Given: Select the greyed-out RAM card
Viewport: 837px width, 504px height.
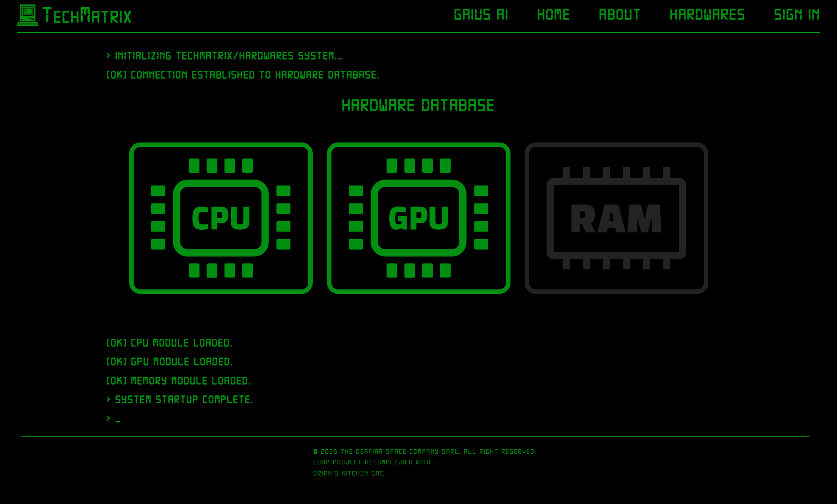Looking at the screenshot, I should pos(617,218).
